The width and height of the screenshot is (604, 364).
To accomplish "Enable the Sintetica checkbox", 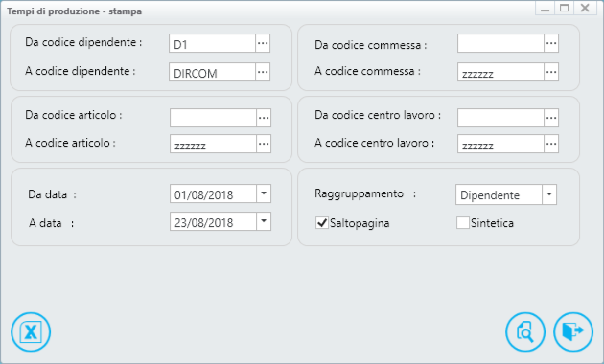I will click(463, 223).
